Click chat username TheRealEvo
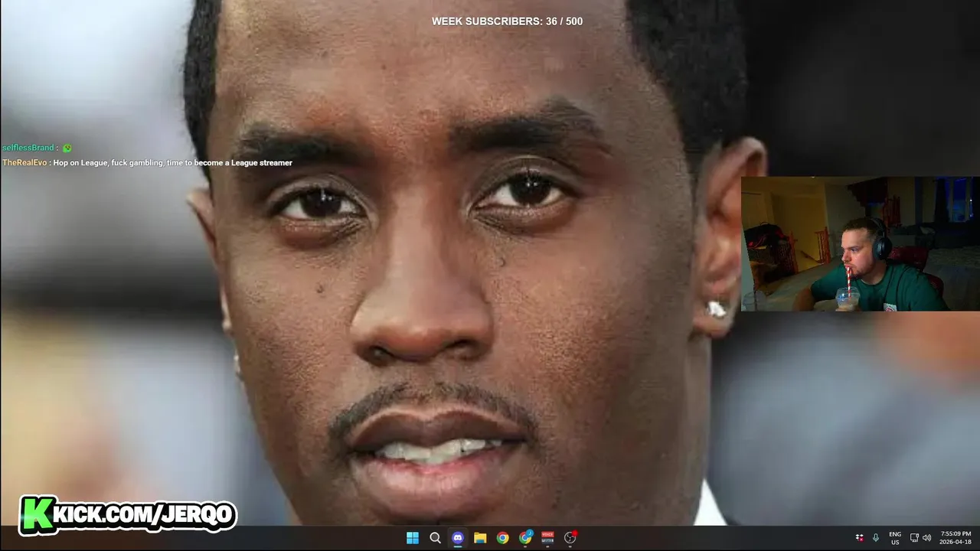The image size is (980, 551). 24,163
